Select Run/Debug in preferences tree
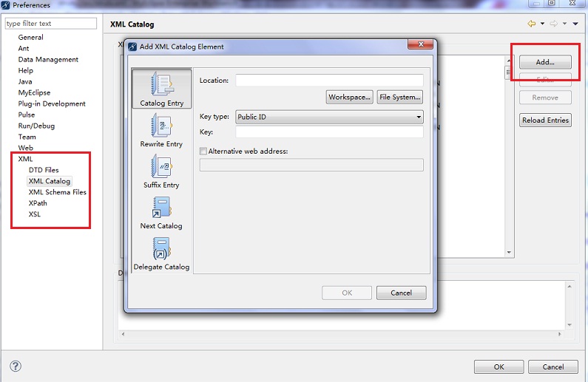Screen dimensions: 588x382 [x=36, y=126]
